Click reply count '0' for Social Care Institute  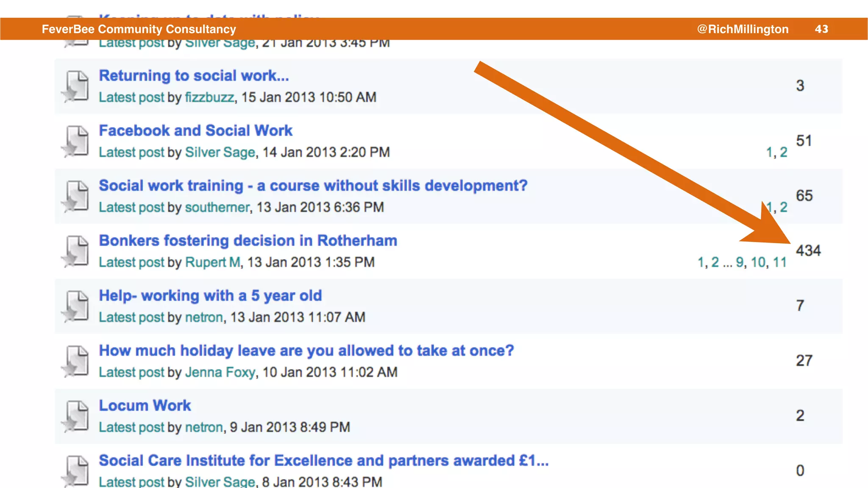(800, 471)
